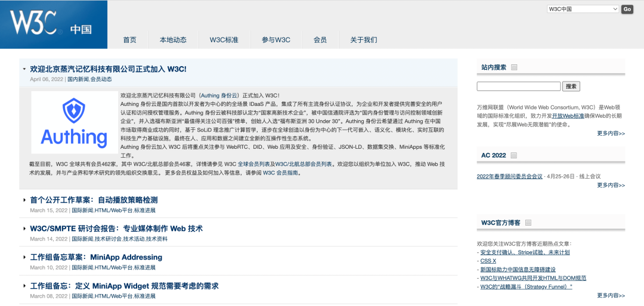This screenshot has height=306, width=644.
Task: Click 标准进展 tag on March 15 post
Action: pyautogui.click(x=145, y=210)
